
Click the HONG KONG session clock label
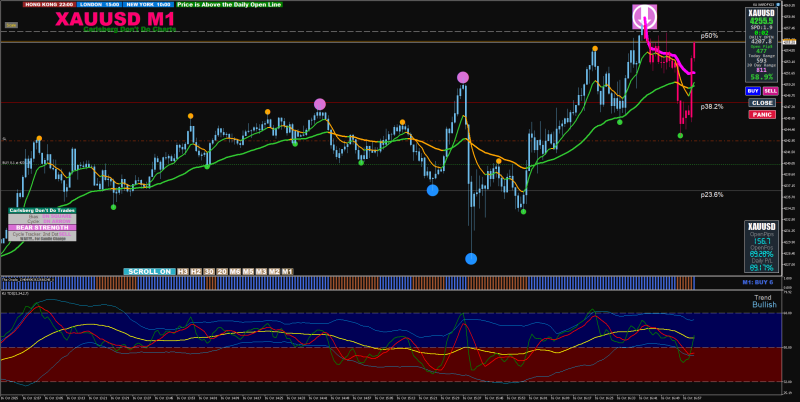(47, 5)
